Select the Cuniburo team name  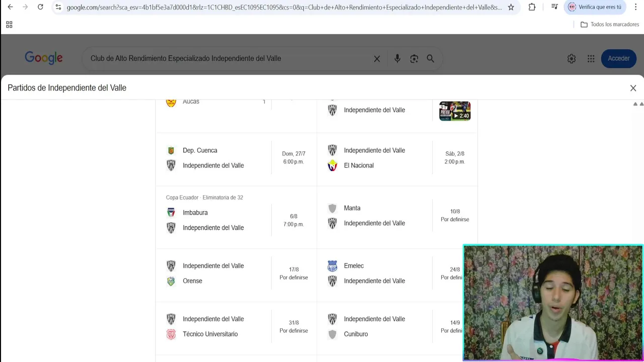pyautogui.click(x=356, y=334)
